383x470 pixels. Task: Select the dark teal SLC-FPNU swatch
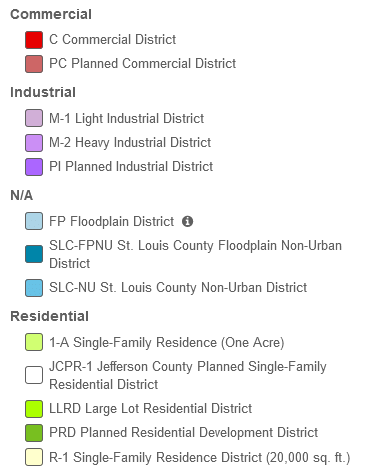pos(34,254)
